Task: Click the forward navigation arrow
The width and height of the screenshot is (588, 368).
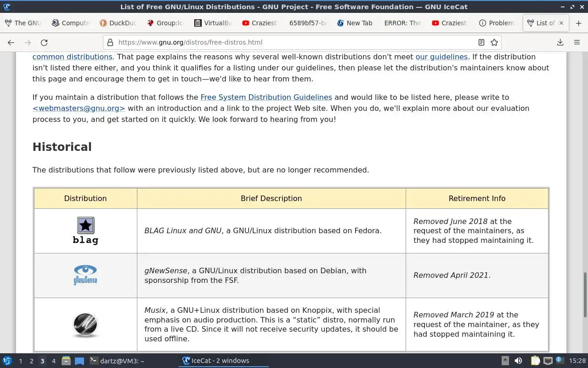Action: [28, 42]
